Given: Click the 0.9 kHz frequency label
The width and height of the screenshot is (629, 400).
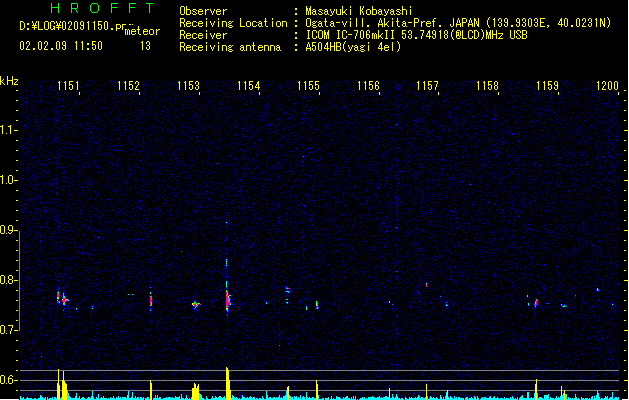Looking at the screenshot, I should tap(8, 230).
